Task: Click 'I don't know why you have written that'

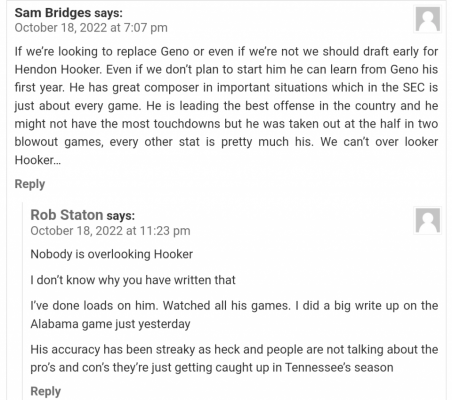Action: click(x=133, y=280)
